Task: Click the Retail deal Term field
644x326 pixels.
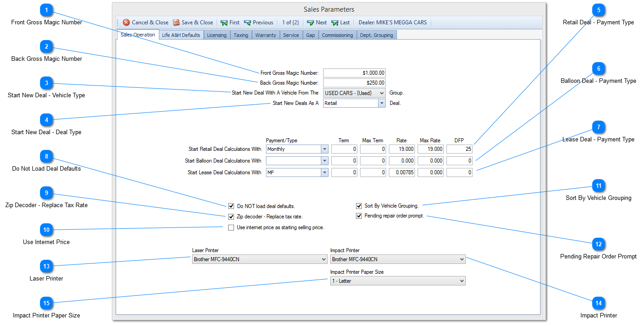Action: pyautogui.click(x=344, y=149)
